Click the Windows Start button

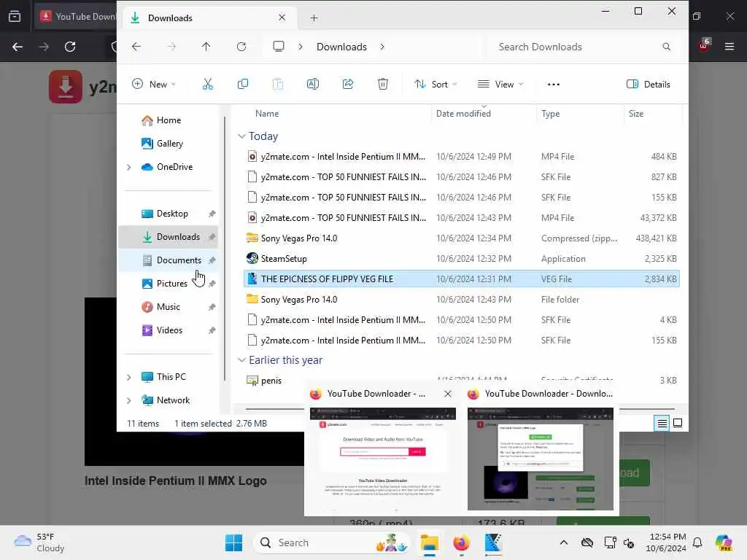click(233, 542)
